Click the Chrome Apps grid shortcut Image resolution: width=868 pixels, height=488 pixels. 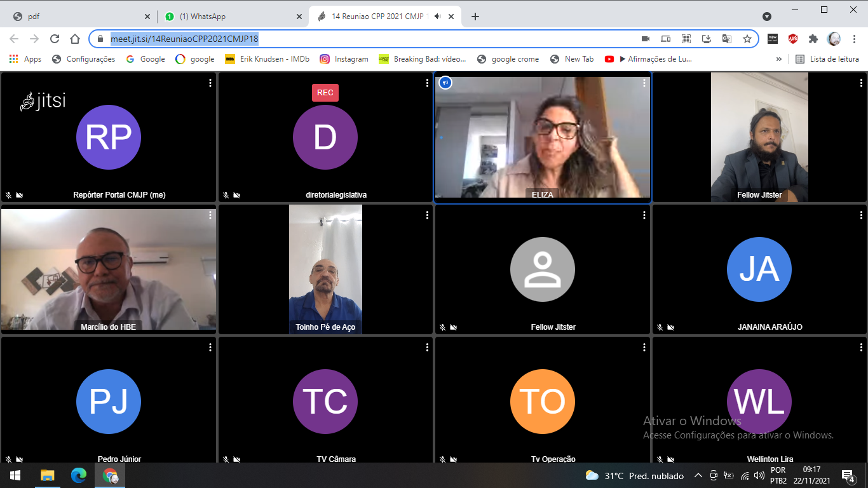(25, 59)
